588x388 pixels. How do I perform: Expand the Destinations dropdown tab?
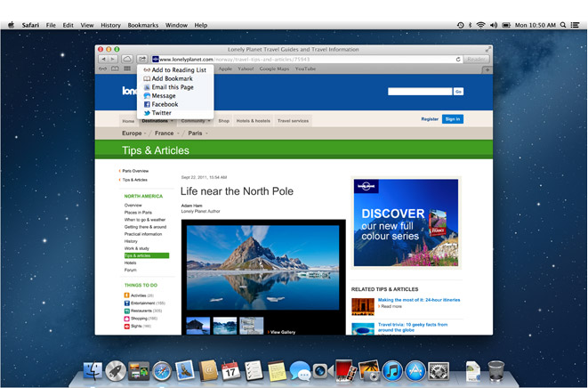tap(157, 121)
